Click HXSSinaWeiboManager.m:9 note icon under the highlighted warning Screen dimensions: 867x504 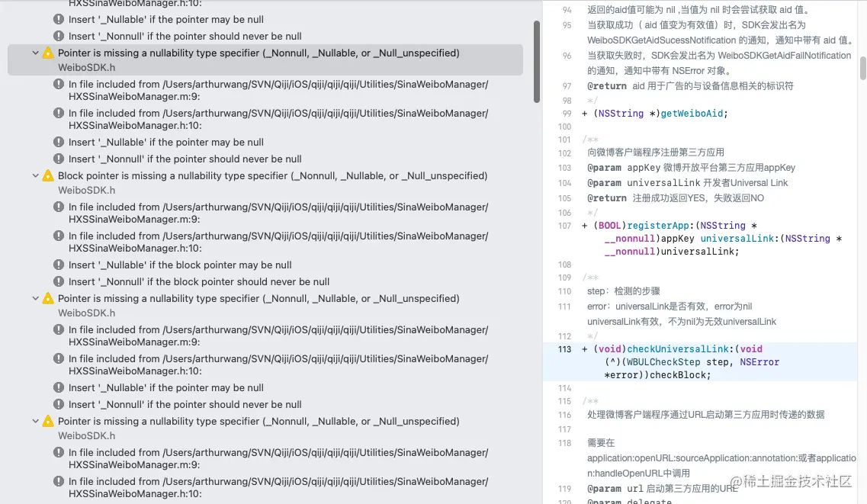pyautogui.click(x=59, y=84)
